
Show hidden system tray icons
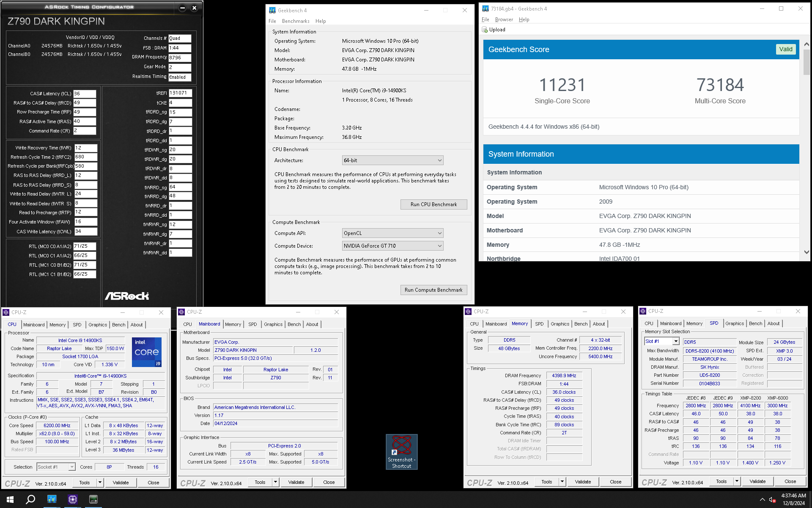point(762,500)
